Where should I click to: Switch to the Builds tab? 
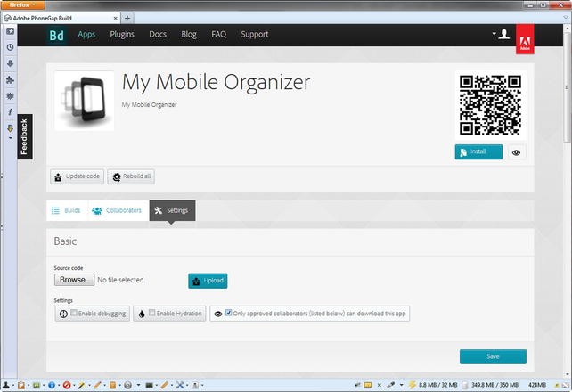(67, 210)
